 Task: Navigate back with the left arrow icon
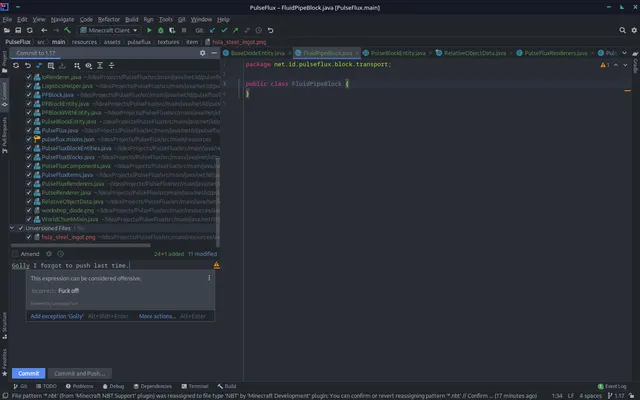click(x=44, y=30)
